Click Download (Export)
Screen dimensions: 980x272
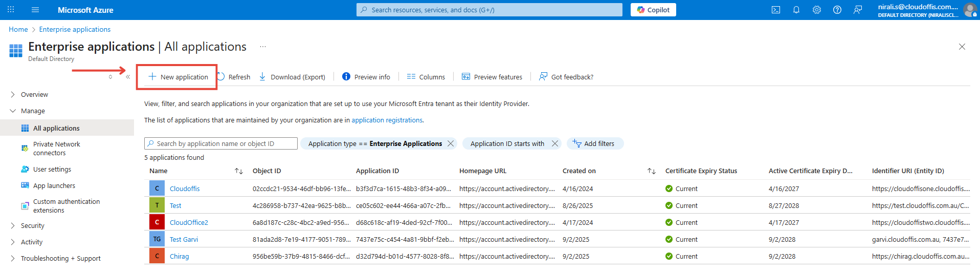292,77
